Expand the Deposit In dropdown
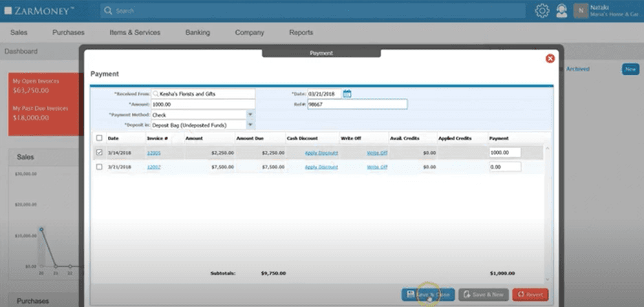 click(x=250, y=125)
